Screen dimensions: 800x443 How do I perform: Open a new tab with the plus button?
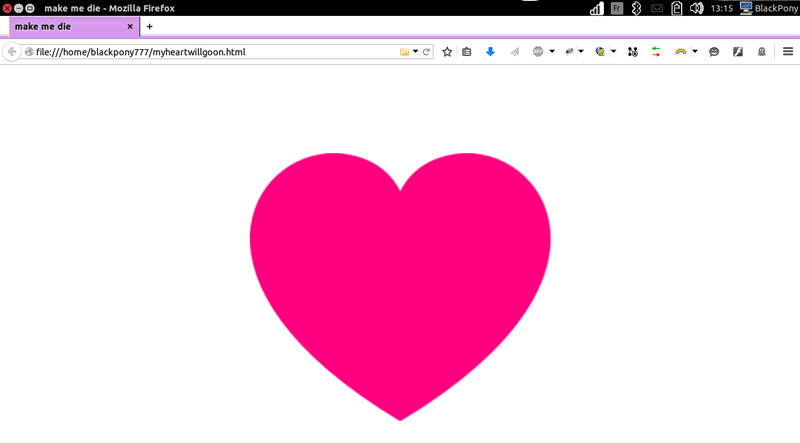tap(149, 27)
